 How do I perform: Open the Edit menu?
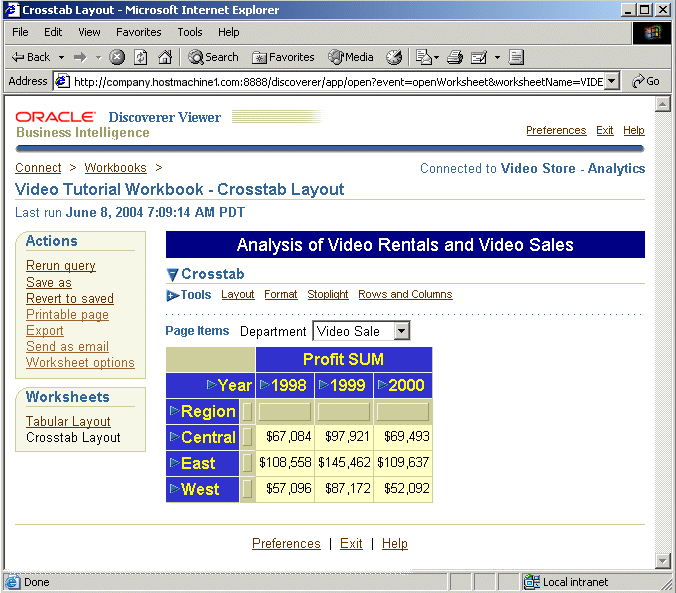[x=53, y=32]
